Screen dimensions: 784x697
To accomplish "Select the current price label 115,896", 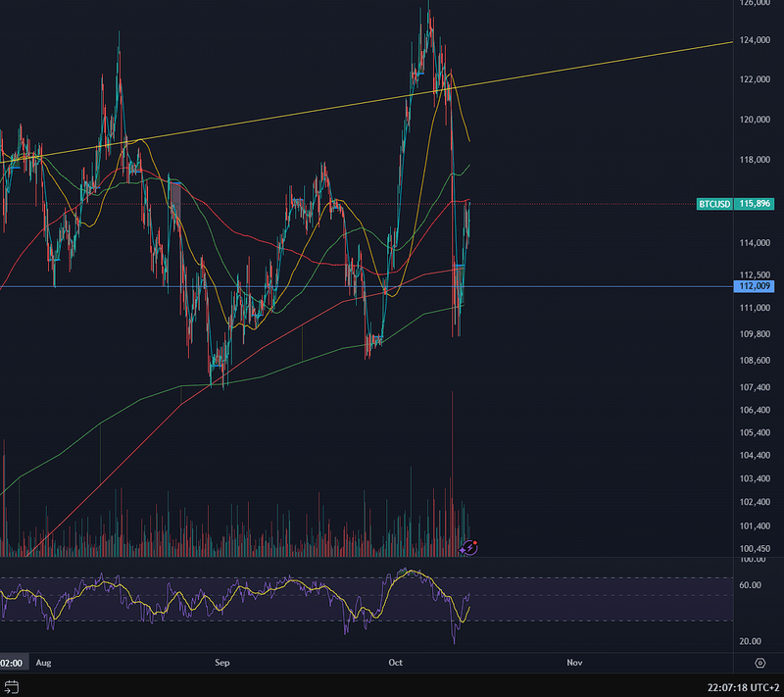I will click(754, 204).
